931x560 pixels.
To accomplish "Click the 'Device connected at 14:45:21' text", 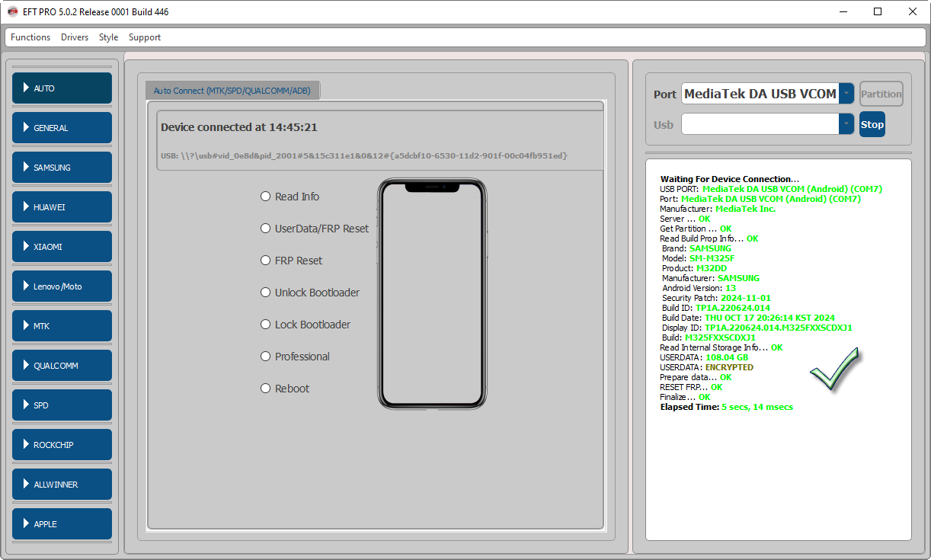I will pos(239,127).
